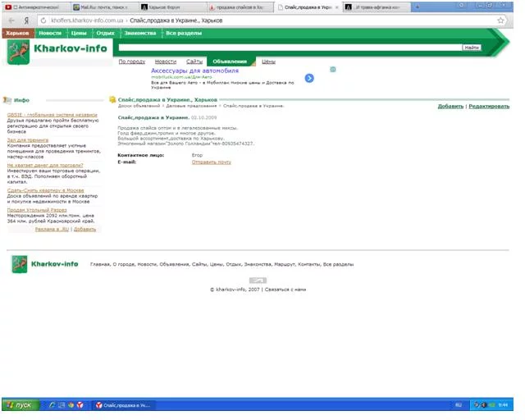Open the Сдать-Снять квартиру в Москве ad link

click(45, 189)
